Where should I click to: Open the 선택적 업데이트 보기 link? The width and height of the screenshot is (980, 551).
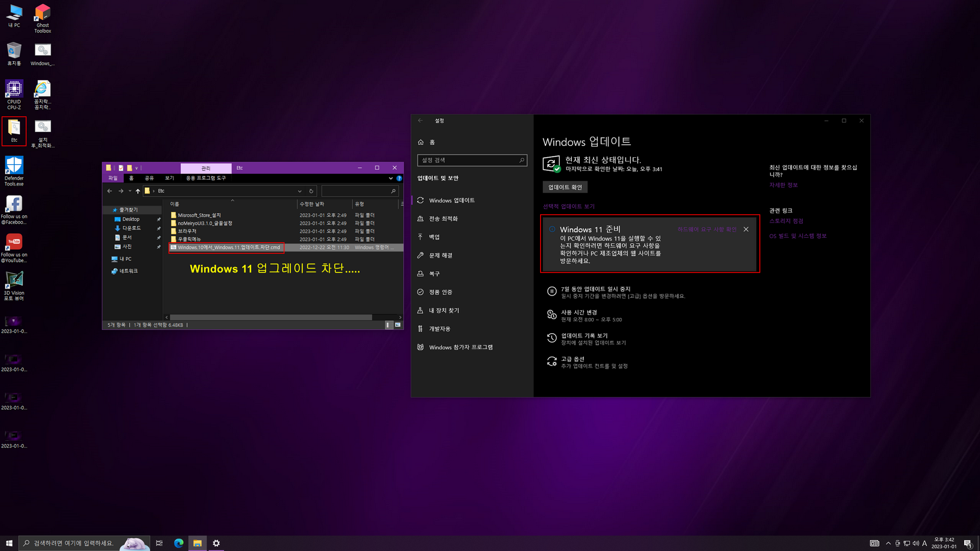click(x=568, y=207)
